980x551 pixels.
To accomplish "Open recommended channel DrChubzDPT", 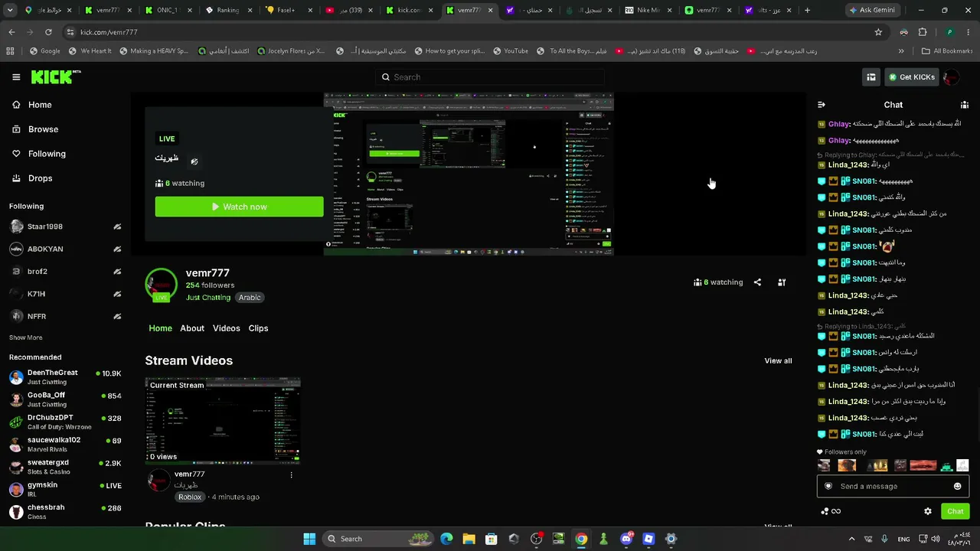I will [x=65, y=422].
